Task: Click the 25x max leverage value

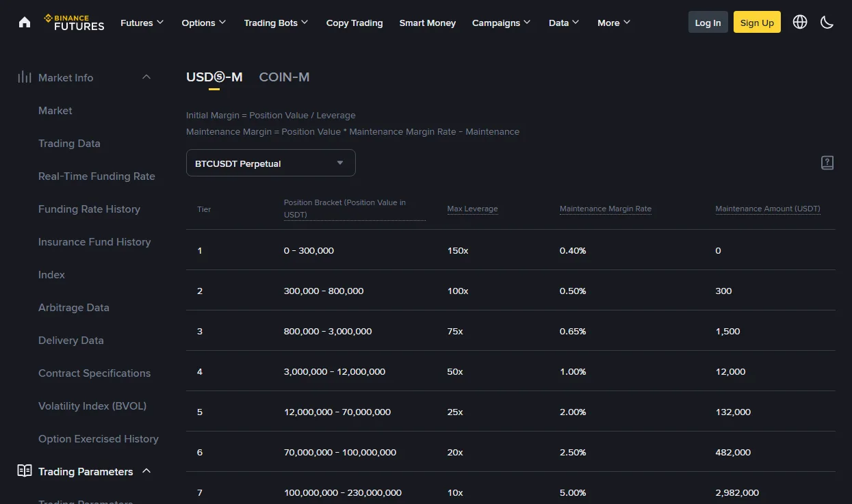Action: click(x=455, y=412)
